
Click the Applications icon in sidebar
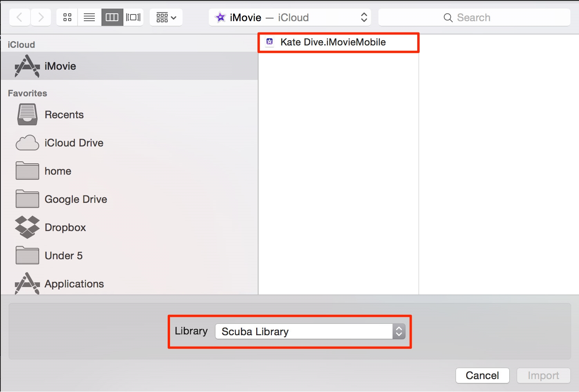[27, 284]
